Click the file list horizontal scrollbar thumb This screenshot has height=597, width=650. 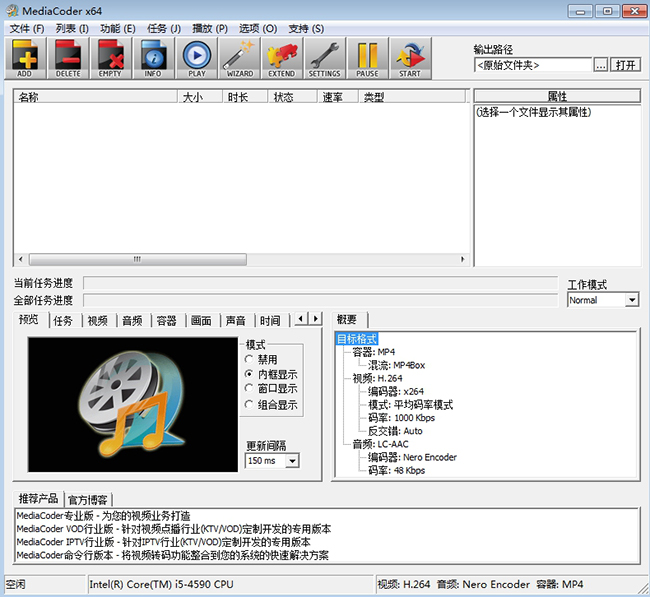[138, 260]
